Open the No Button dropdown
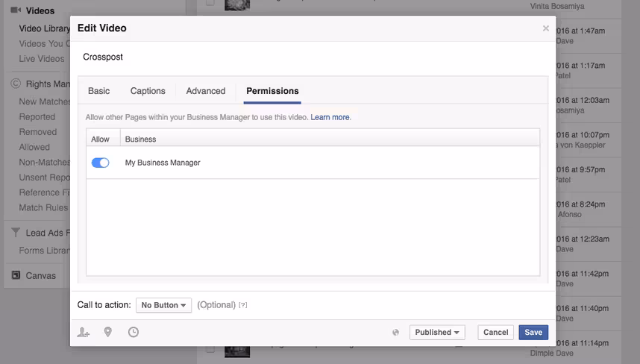Viewport: 640px width, 364px height. click(163, 305)
